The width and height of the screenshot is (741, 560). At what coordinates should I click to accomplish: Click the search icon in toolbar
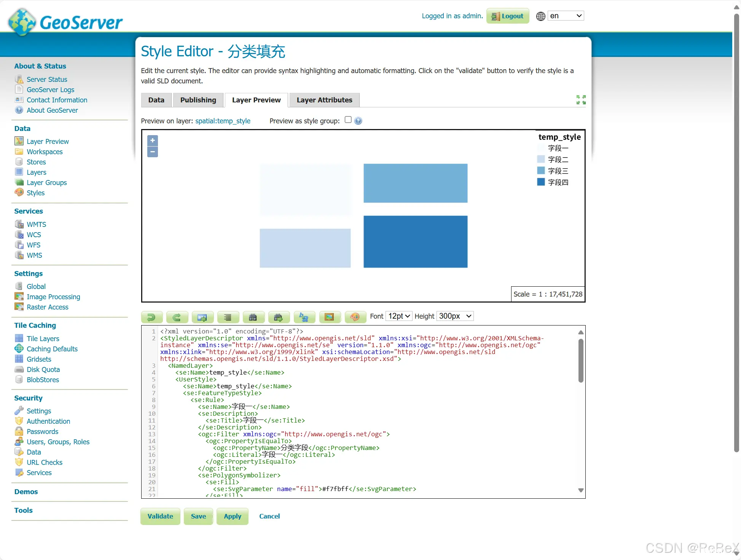click(x=253, y=316)
